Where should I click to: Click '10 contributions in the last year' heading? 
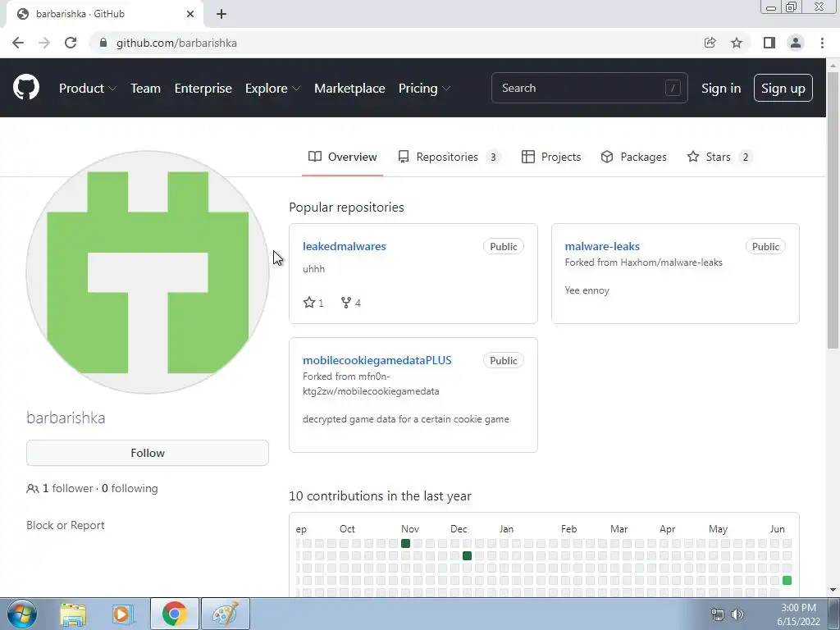380,496
